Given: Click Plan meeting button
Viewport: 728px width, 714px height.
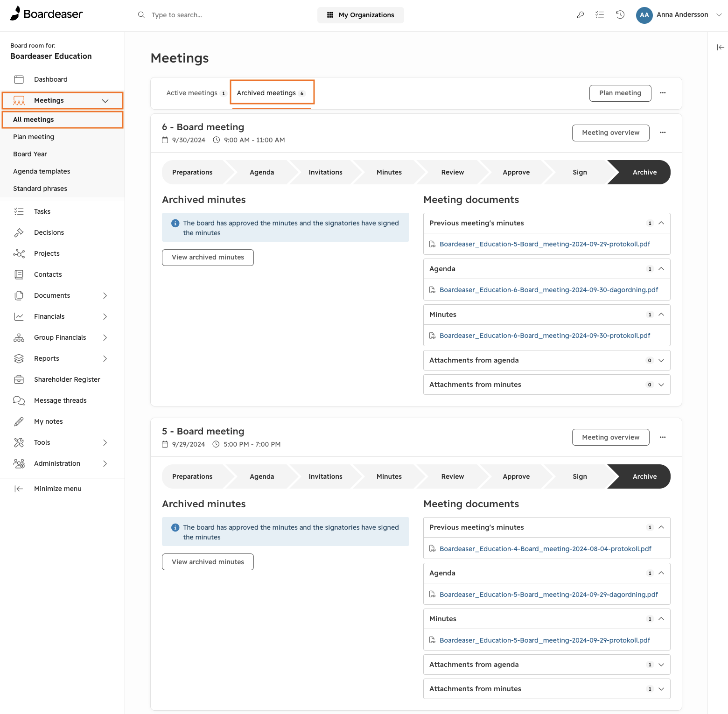Looking at the screenshot, I should 620,93.
